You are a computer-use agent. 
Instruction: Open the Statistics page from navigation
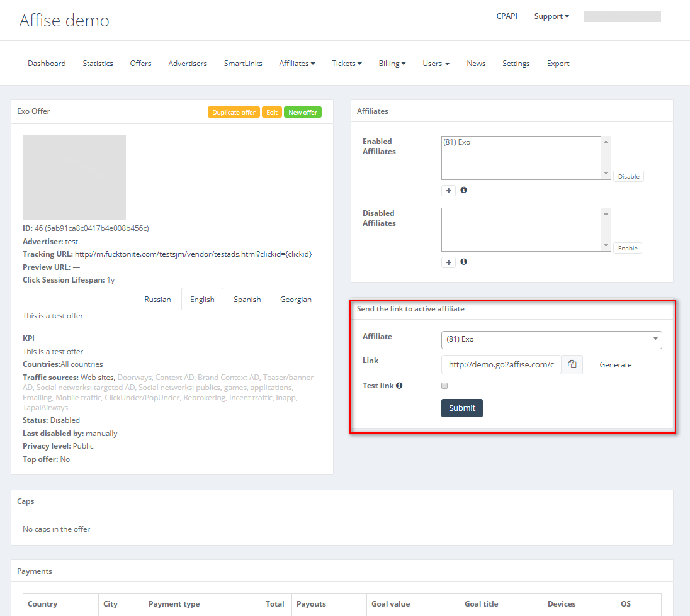[x=98, y=64]
